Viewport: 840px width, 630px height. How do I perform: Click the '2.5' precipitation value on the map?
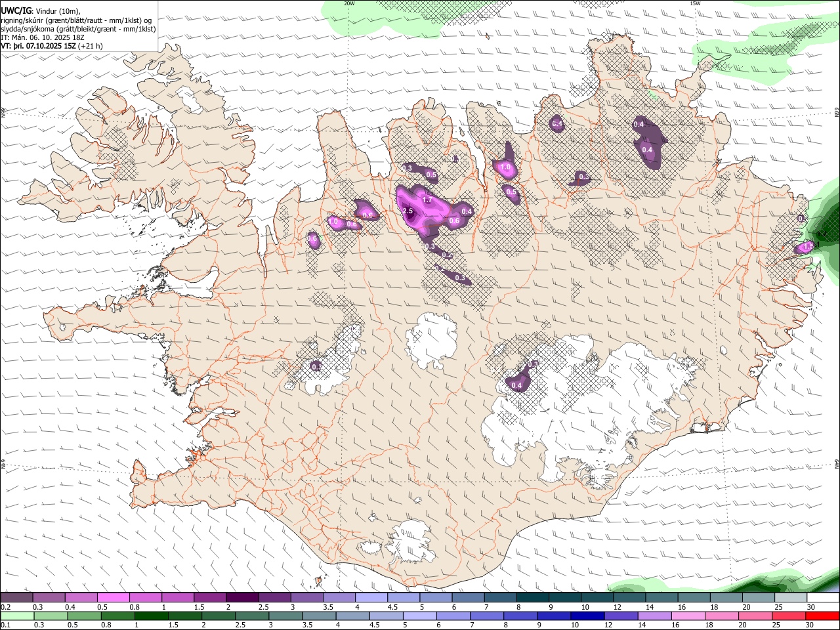[408, 211]
